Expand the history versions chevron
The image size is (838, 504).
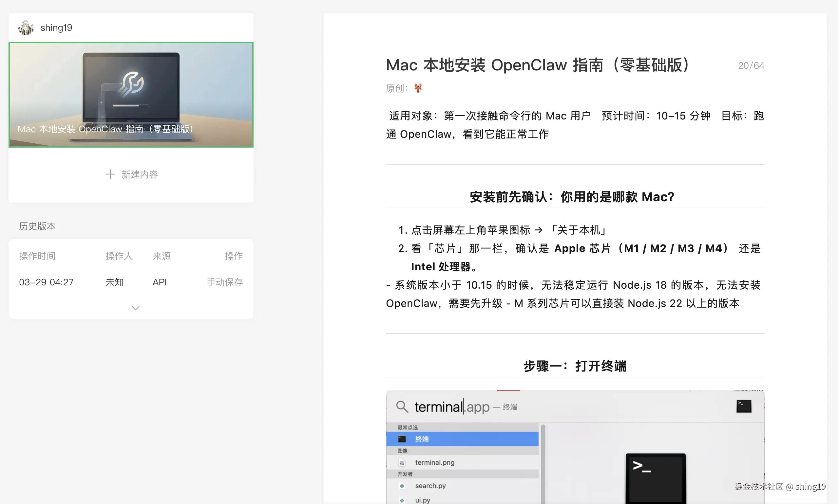pos(135,308)
